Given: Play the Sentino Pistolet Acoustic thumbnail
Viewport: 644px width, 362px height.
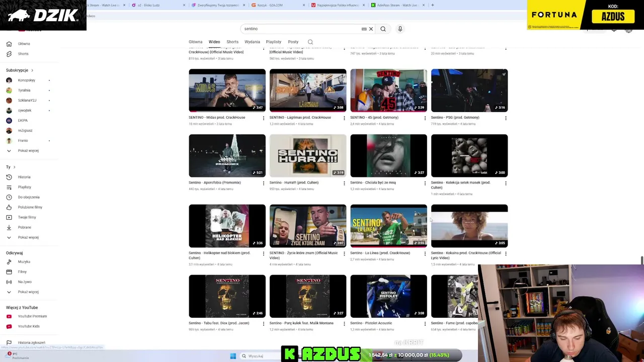Looking at the screenshot, I should [388, 296].
